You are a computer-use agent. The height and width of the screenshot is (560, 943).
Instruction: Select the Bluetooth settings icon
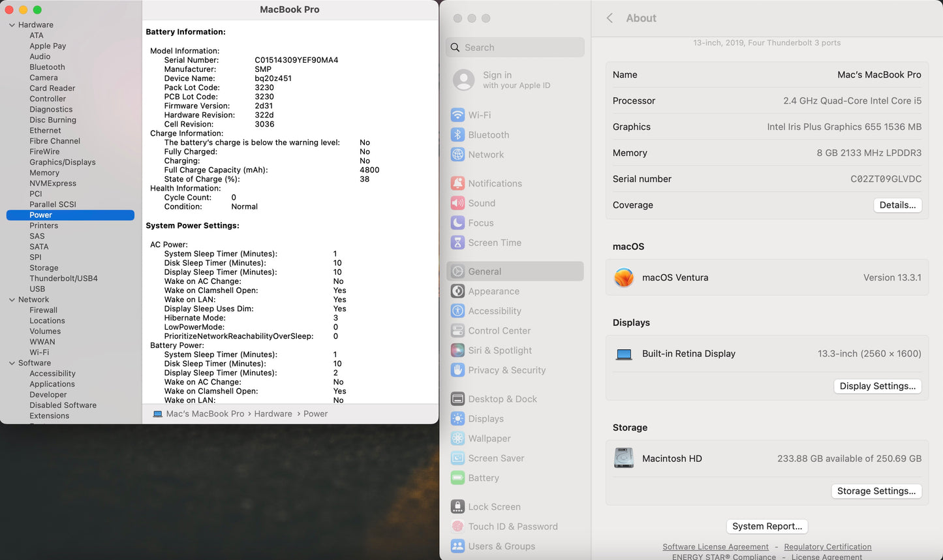click(489, 134)
